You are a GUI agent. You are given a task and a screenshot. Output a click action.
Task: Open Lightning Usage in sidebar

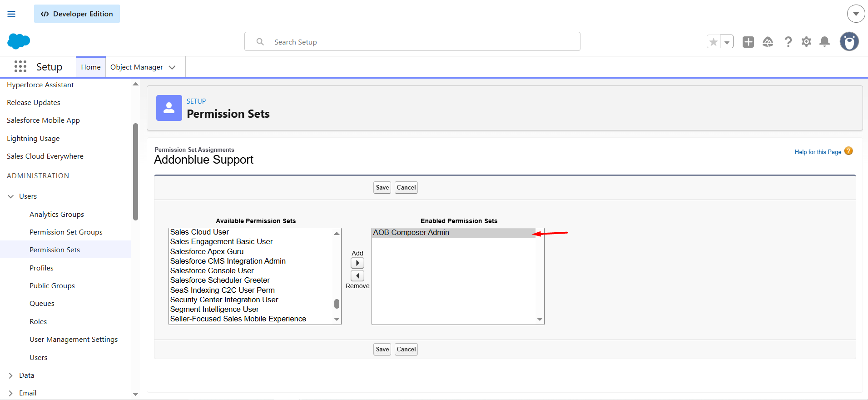33,138
